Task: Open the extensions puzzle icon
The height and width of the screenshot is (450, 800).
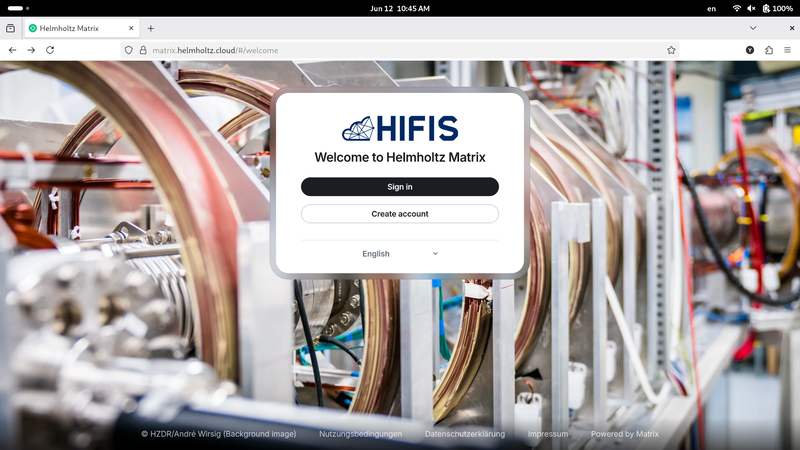Action: [x=768, y=50]
